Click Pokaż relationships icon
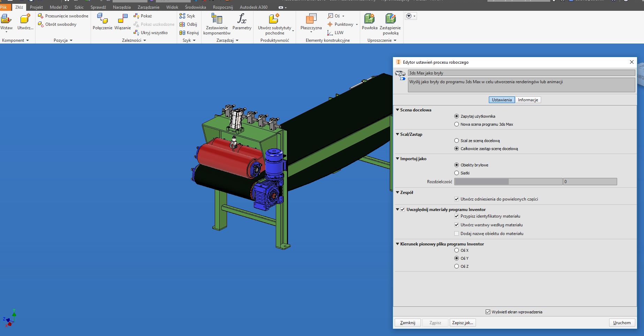 coord(136,16)
